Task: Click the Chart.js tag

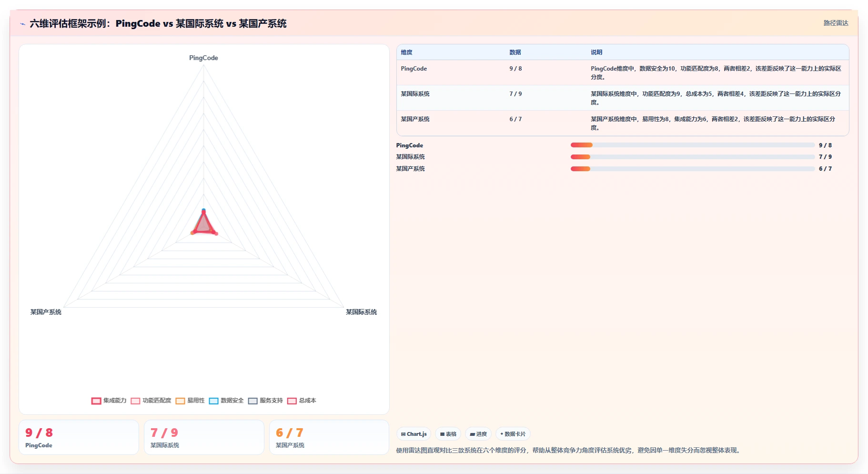Action: [x=414, y=434]
